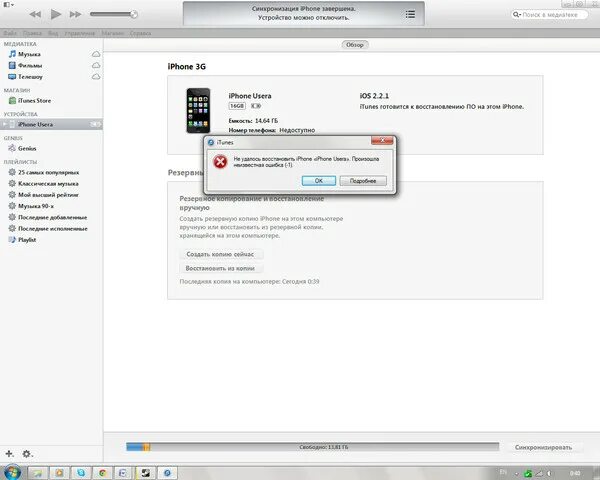
Task: Open Google Chrome from the taskbar
Action: click(x=102, y=473)
